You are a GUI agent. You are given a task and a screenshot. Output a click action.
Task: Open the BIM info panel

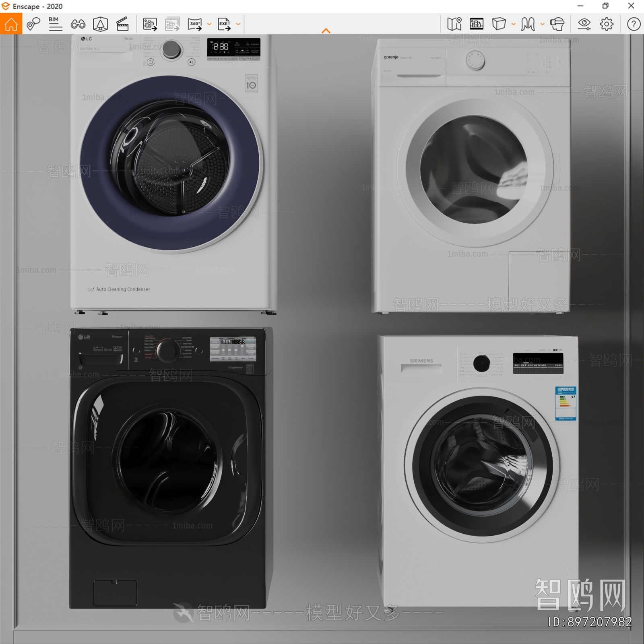[55, 24]
